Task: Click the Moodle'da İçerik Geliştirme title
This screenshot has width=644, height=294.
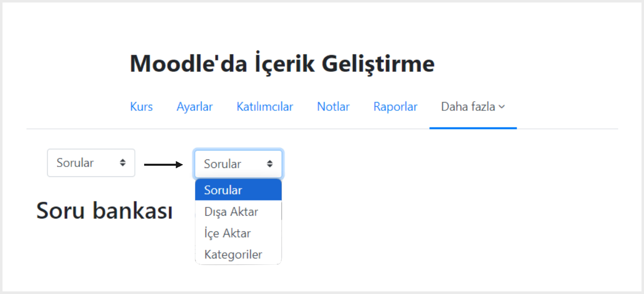Action: [x=282, y=64]
